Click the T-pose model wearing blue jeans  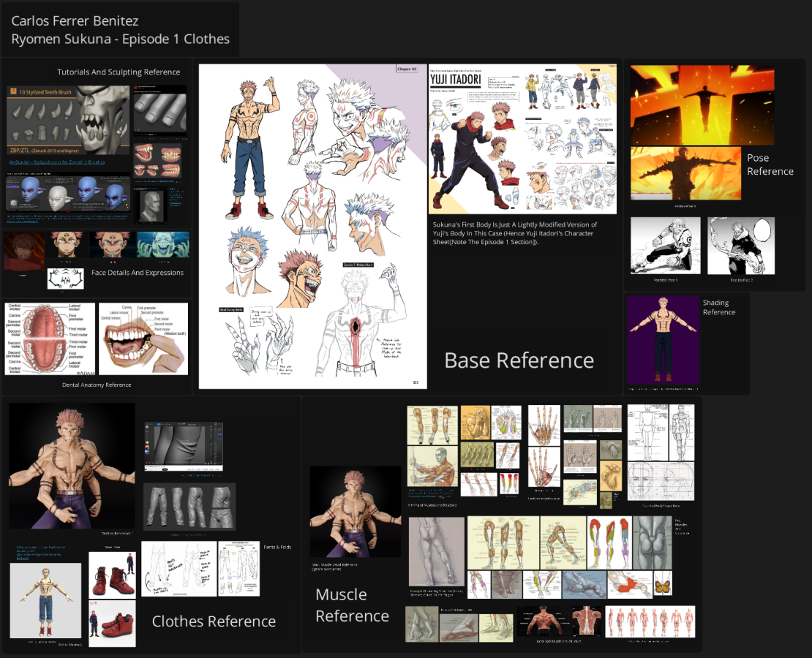[x=45, y=600]
